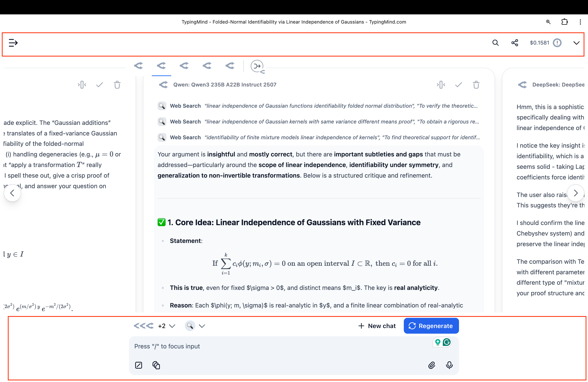Click the Regenerate button
This screenshot has height=382, width=588.
point(431,326)
